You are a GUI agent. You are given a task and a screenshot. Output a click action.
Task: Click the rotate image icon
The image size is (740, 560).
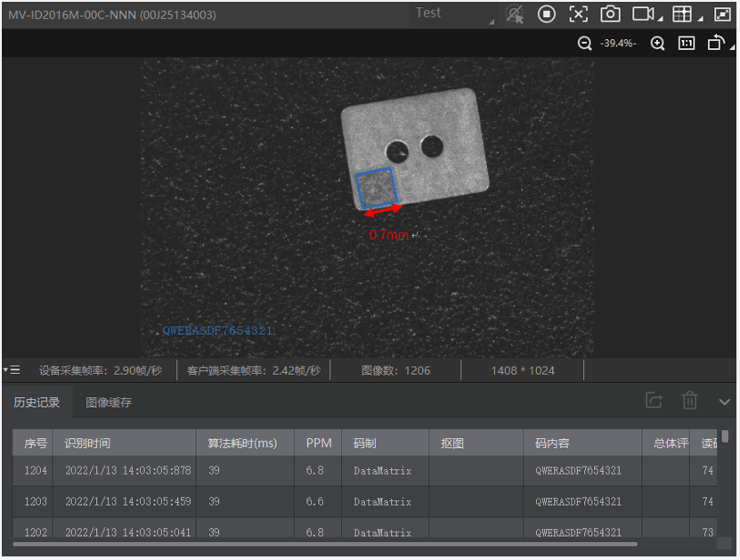(x=715, y=44)
